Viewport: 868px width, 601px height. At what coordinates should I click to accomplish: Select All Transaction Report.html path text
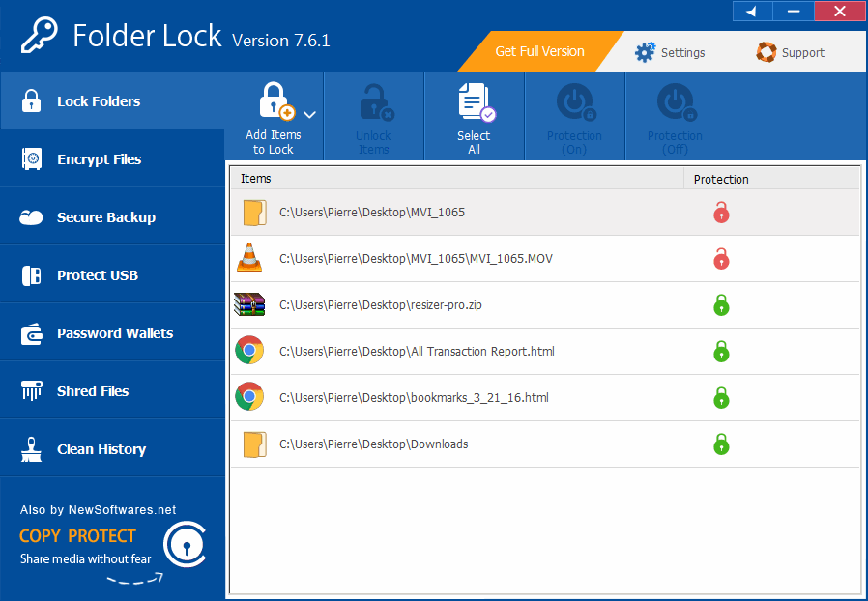[417, 352]
